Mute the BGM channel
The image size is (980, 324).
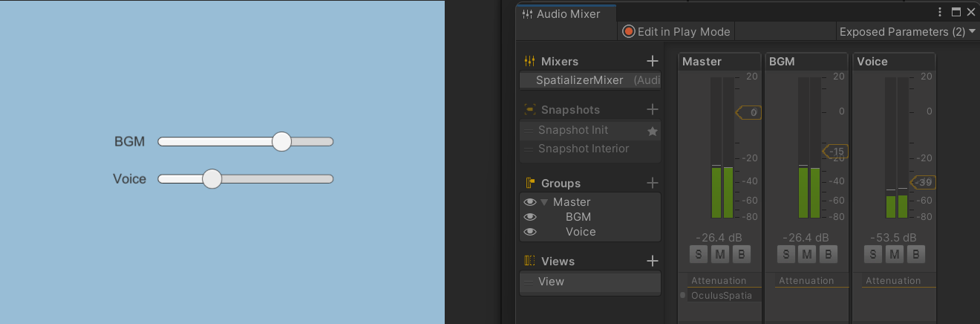coord(807,255)
